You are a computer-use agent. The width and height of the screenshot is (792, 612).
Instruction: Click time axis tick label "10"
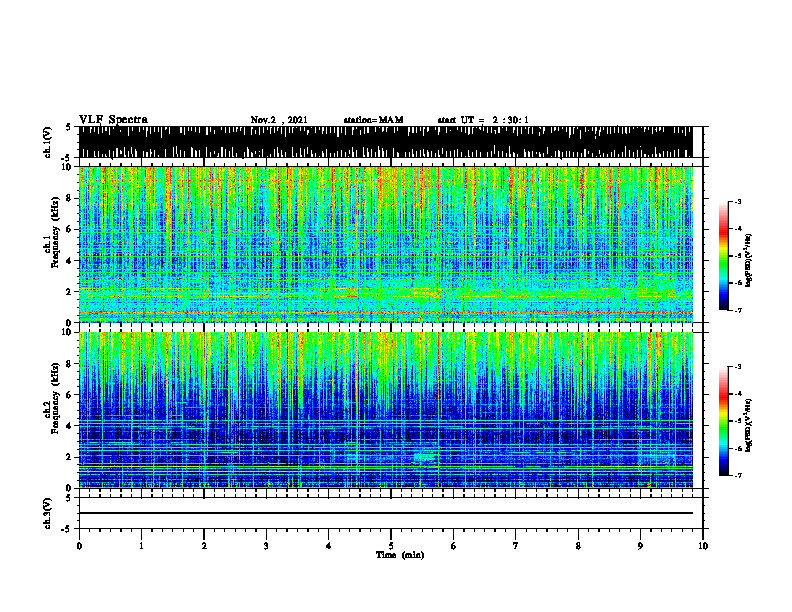[703, 546]
